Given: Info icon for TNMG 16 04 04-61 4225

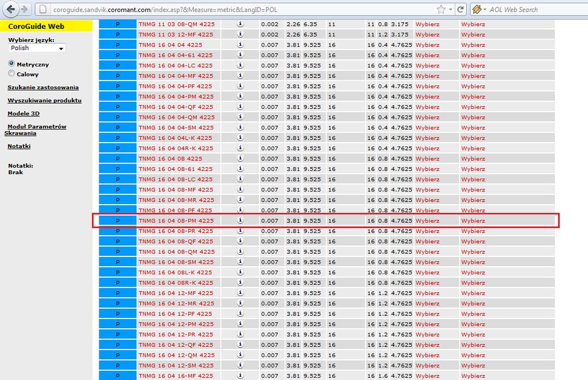Looking at the screenshot, I should 241,55.
